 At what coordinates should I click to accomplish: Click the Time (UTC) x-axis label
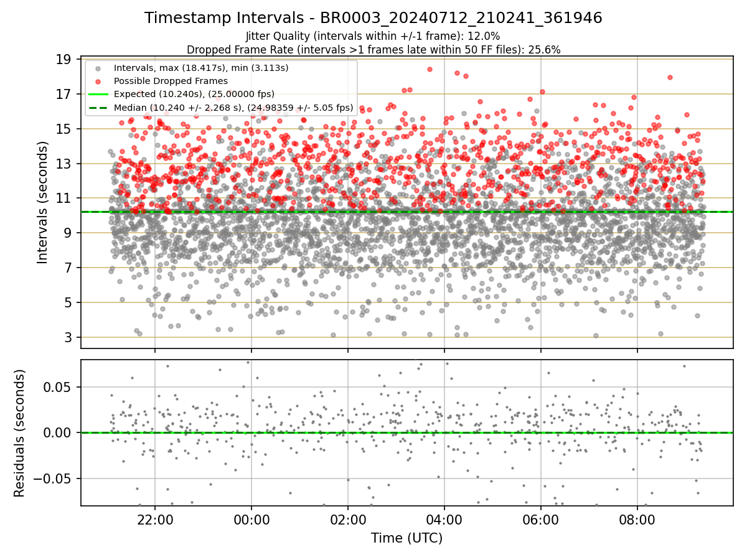[406, 538]
